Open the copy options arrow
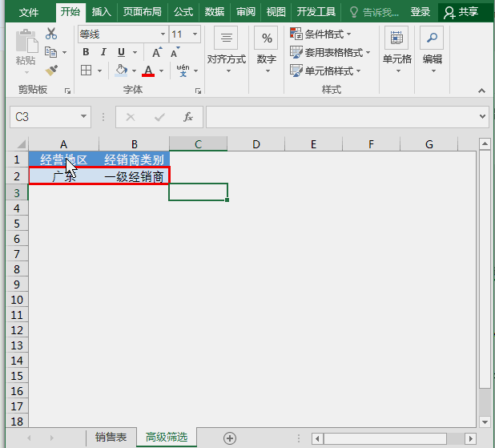495x448 pixels. coord(64,52)
